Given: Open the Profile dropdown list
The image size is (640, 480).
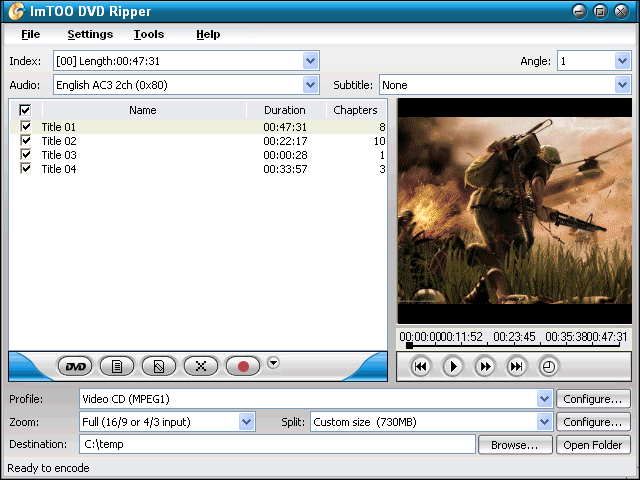Looking at the screenshot, I should (x=544, y=399).
